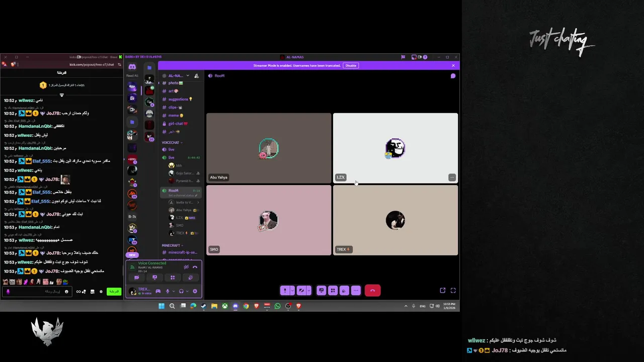Show chat for RooM voice channel
This screenshot has height=362, width=644.
click(x=453, y=76)
